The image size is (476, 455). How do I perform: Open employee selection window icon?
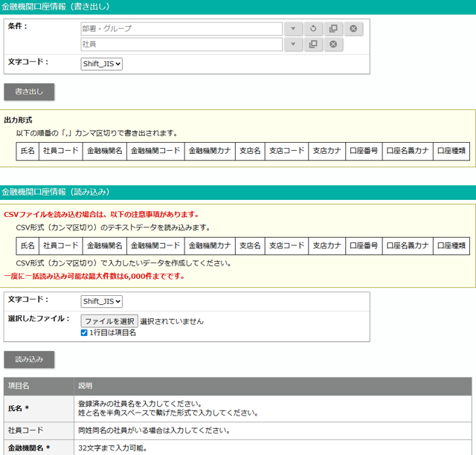coord(313,45)
